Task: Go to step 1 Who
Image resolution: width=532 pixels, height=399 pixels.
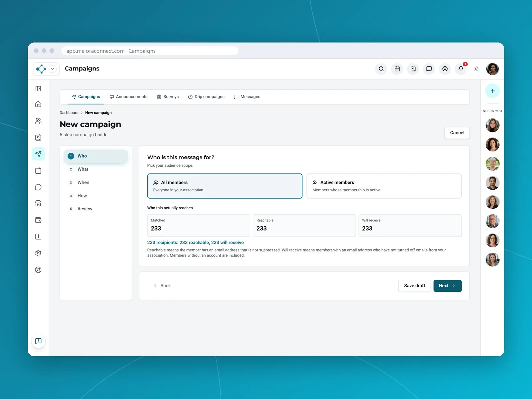Action: (x=96, y=156)
